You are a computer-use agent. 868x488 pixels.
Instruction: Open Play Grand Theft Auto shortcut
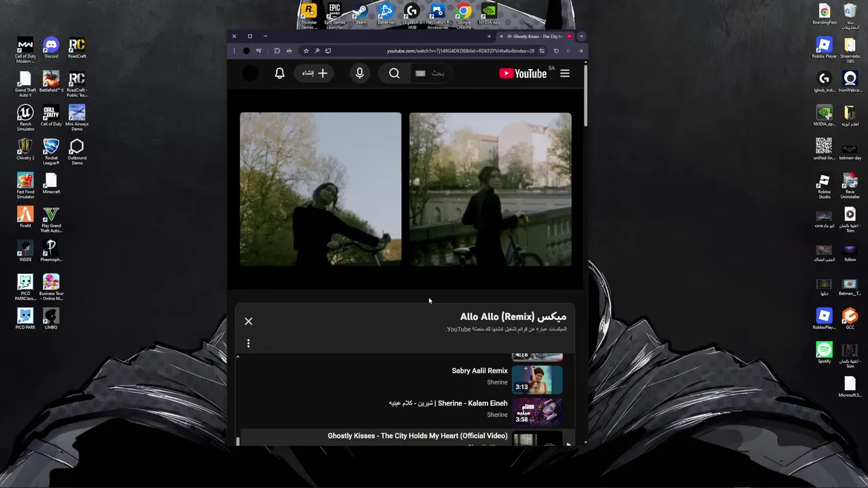coord(51,220)
